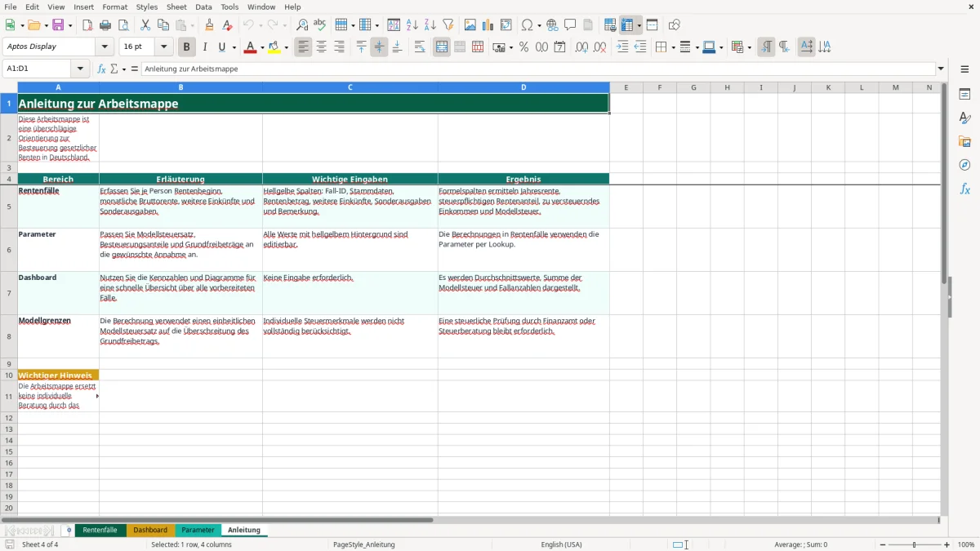Image resolution: width=980 pixels, height=551 pixels.
Task: Open the Paste options dropdown arrow
Action: [x=193, y=25]
